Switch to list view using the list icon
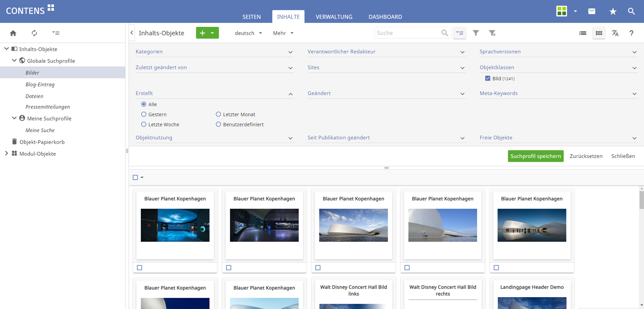This screenshot has width=644, height=309. (x=583, y=33)
